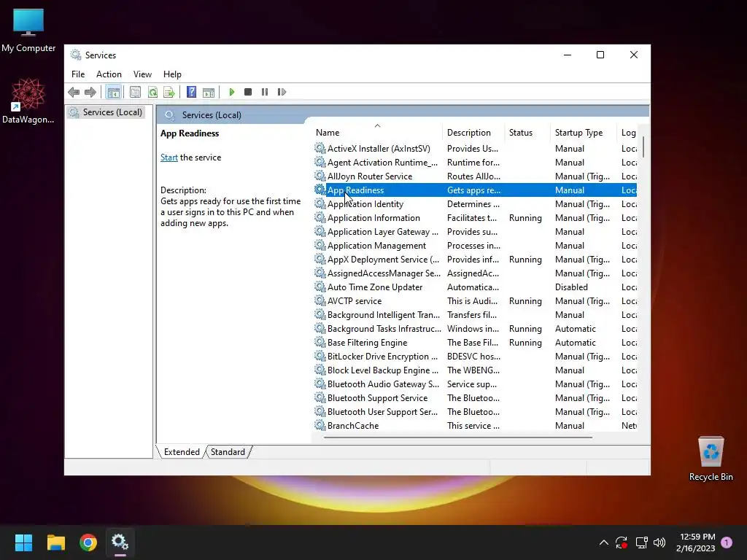Select Background Tasks Infrastructure service
The width and height of the screenshot is (747, 560).
point(475,329)
